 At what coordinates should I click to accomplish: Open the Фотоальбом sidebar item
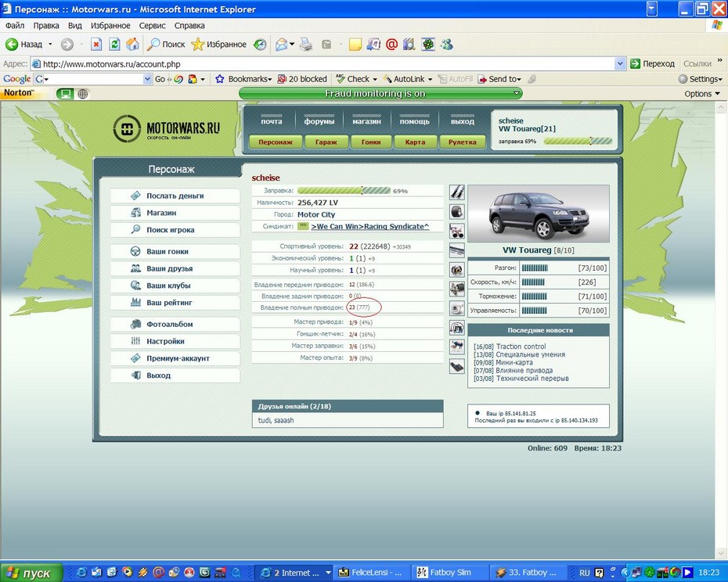pos(175,325)
